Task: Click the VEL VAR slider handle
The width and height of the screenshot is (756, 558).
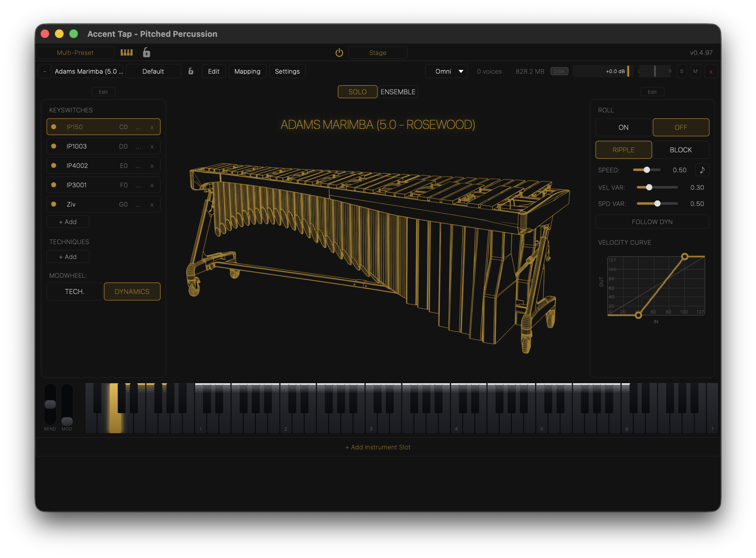Action: tap(649, 187)
